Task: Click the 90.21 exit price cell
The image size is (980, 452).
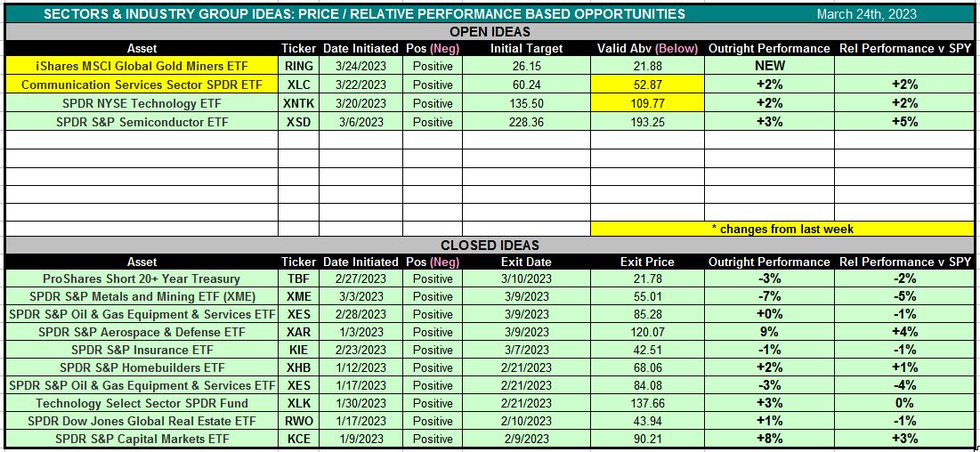Action: point(647,439)
